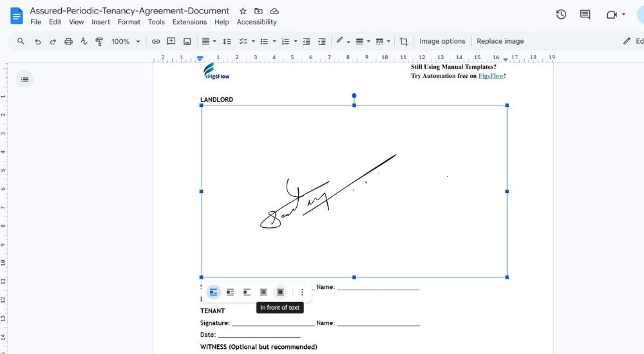Open the Edit menu
Screen dimensions: 644x354
click(x=55, y=22)
